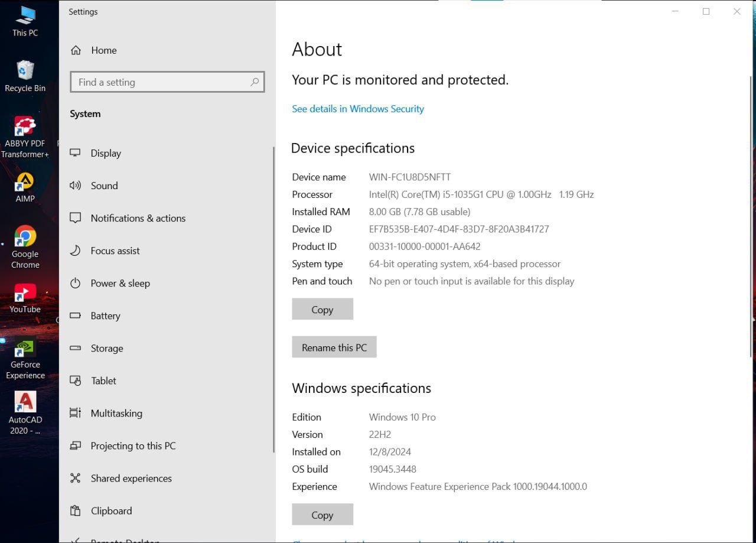The width and height of the screenshot is (756, 543).
Task: Click the Device specifications heading
Action: [353, 148]
